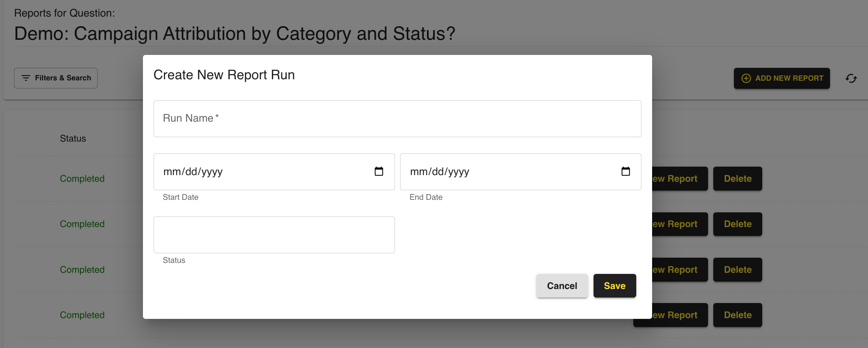Delete the third completed report

pyautogui.click(x=738, y=270)
